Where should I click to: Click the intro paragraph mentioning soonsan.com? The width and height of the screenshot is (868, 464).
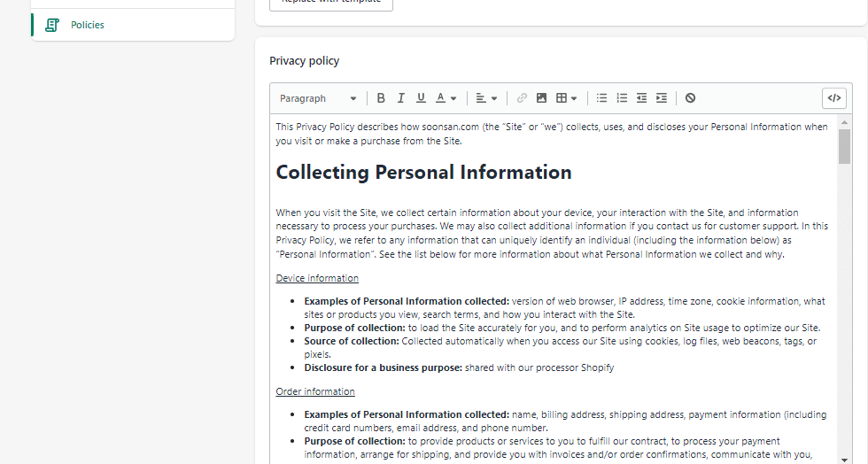(552, 134)
